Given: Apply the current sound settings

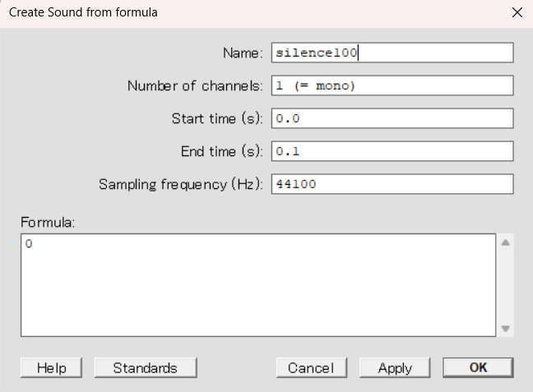Looking at the screenshot, I should [395, 368].
